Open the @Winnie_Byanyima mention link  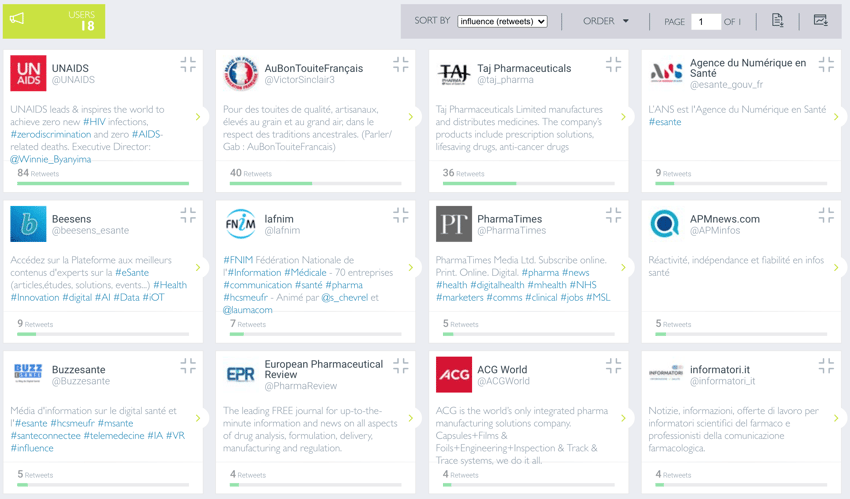50,159
